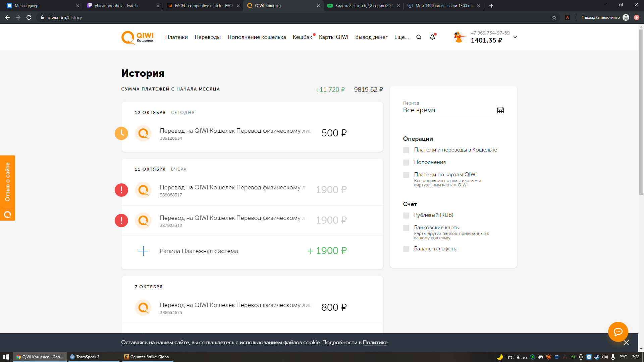Viewport: 644px width, 362px height.
Task: Open the Политике cookie policy link
Action: pyautogui.click(x=375, y=343)
